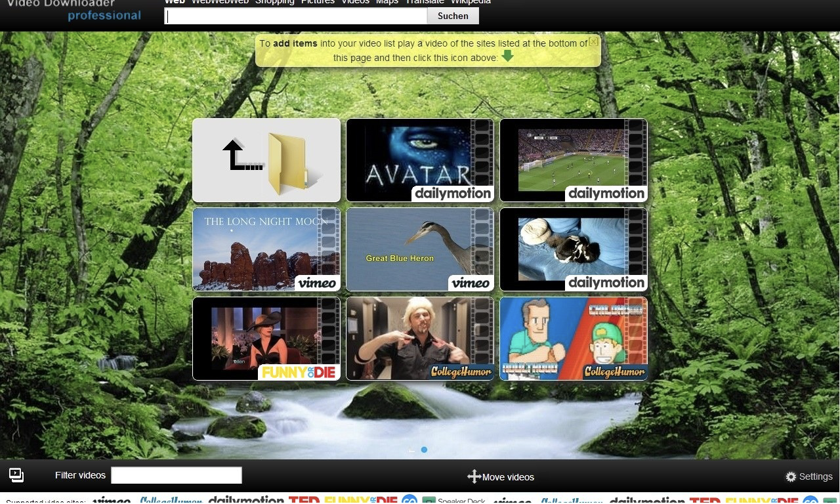Select the Wikipedia search category

(x=471, y=2)
